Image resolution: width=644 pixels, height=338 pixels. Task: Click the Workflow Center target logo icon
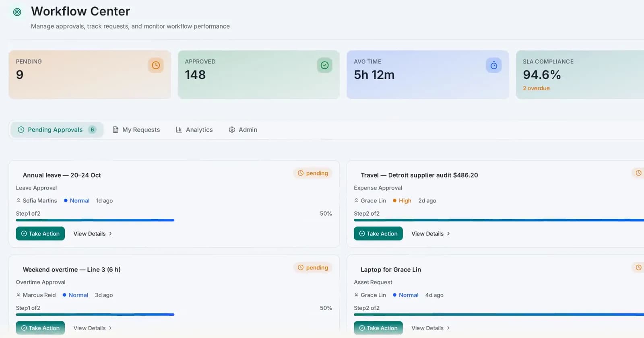[x=17, y=12]
